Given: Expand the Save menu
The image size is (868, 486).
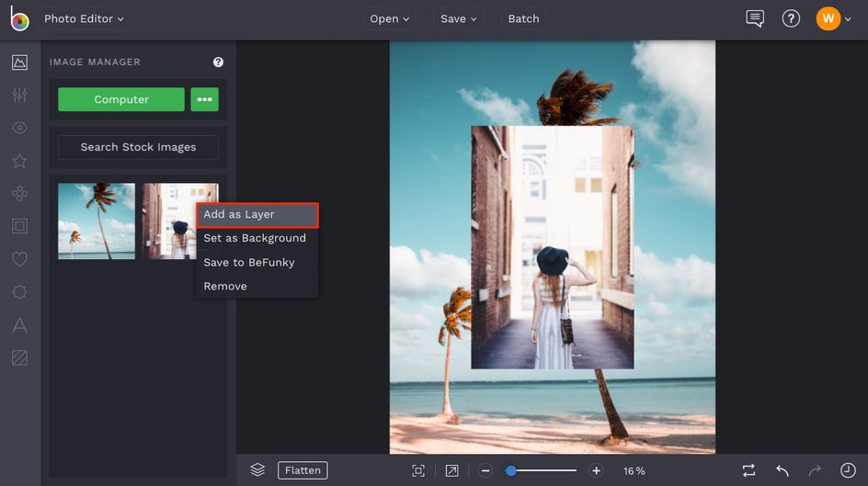Looking at the screenshot, I should click(458, 18).
